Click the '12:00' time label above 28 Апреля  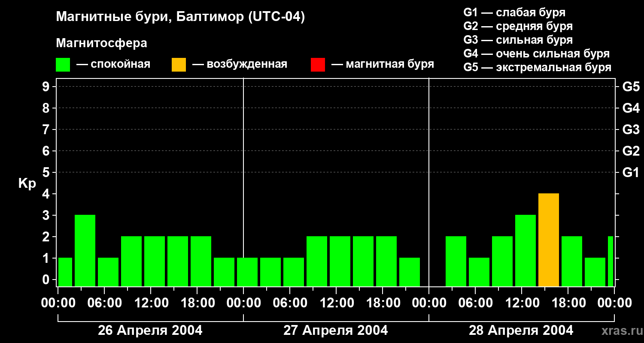point(522,303)
